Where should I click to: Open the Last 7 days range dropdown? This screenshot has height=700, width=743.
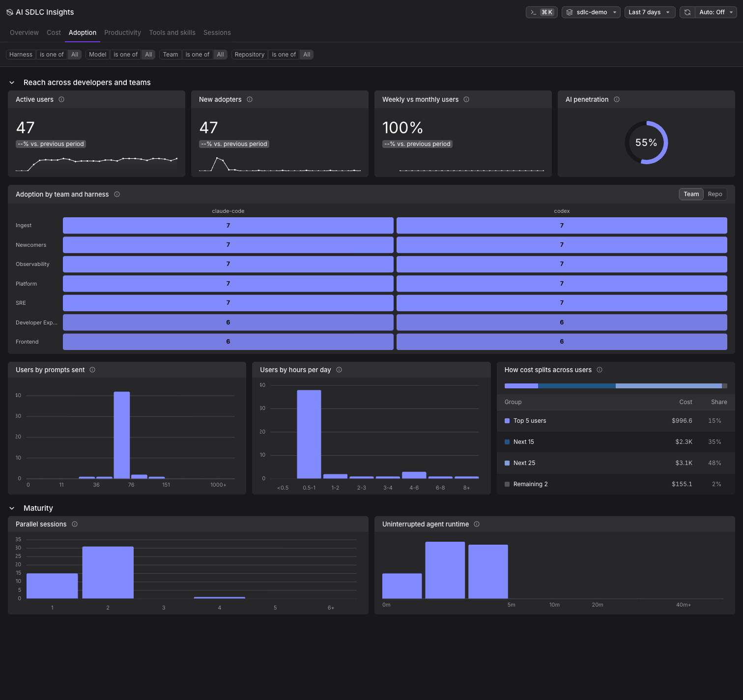point(650,12)
